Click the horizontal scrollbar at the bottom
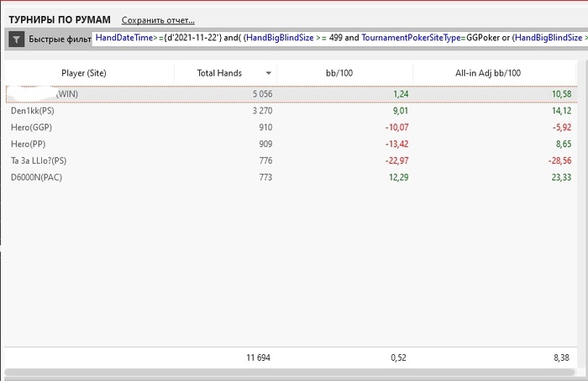Screen dimensions: 588x381 click(x=290, y=373)
